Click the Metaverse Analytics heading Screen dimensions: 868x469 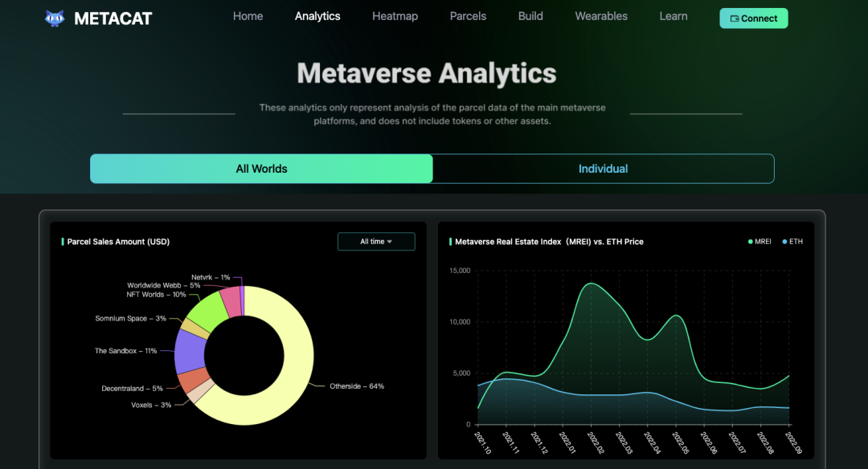(427, 74)
